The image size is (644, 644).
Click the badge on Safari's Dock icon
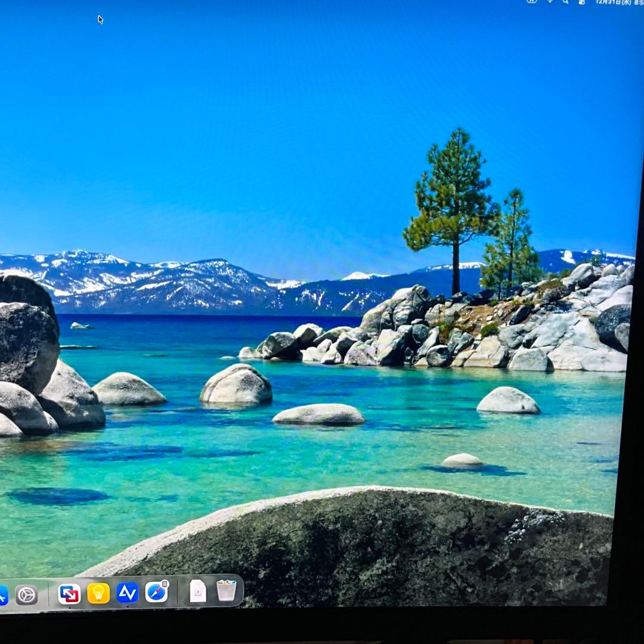click(164, 583)
